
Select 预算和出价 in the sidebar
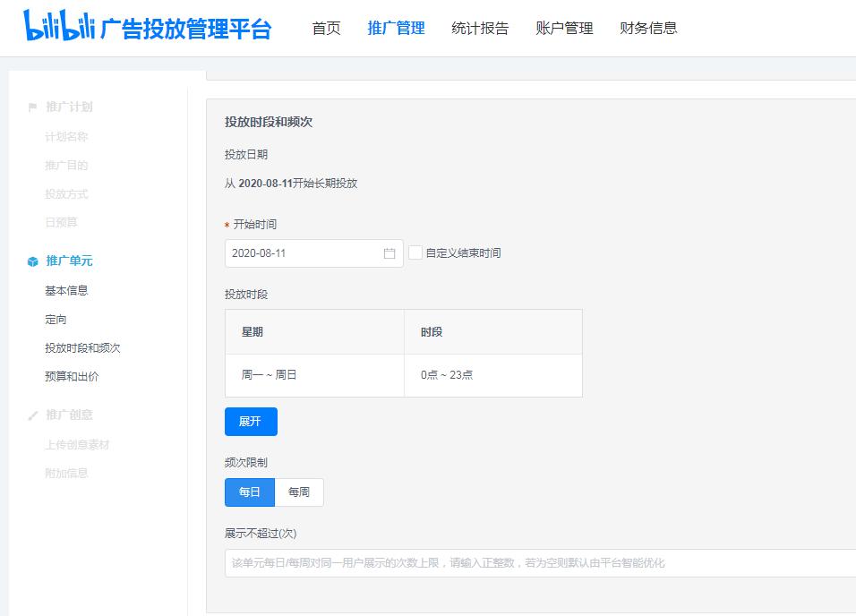72,377
